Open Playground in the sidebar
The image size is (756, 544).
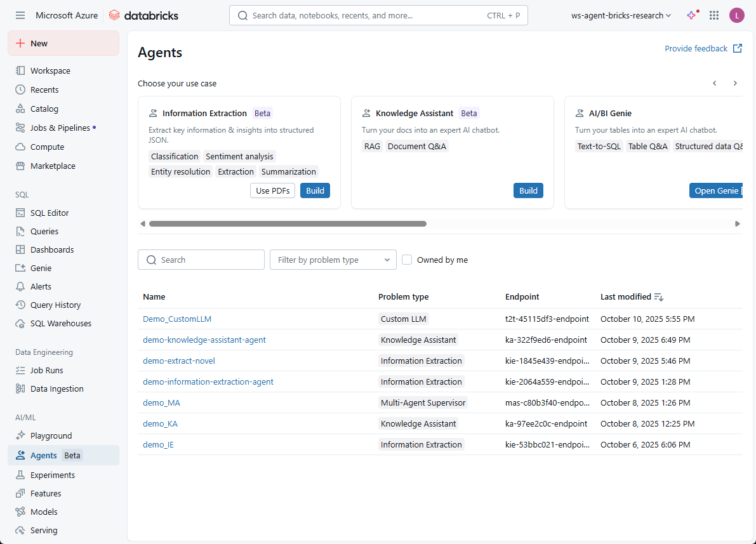pyautogui.click(x=51, y=435)
